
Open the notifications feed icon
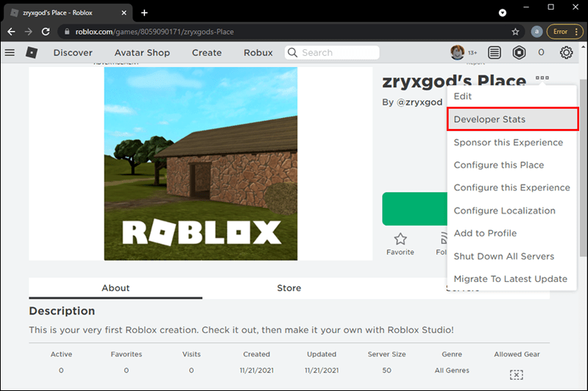point(495,52)
